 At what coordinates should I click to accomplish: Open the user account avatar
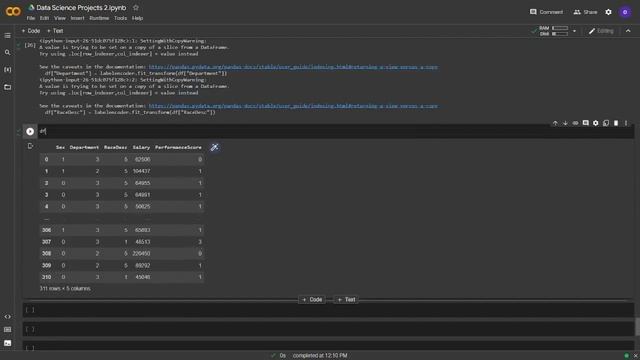[x=625, y=12]
